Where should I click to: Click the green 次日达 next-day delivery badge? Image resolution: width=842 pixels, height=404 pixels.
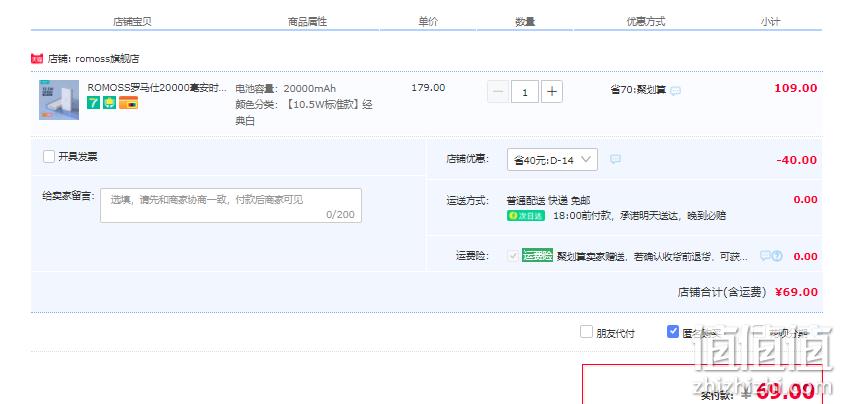click(526, 215)
